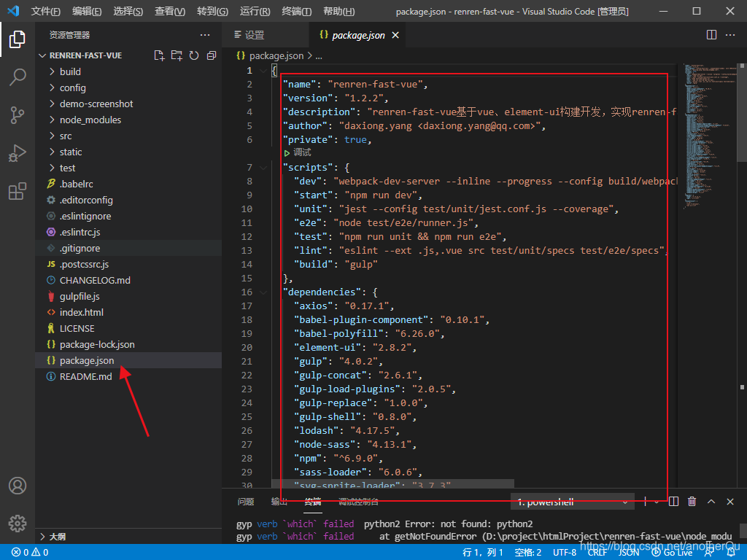Viewport: 747px width, 560px height.
Task: Open the powershell terminal selector dropdown
Action: pos(572,502)
